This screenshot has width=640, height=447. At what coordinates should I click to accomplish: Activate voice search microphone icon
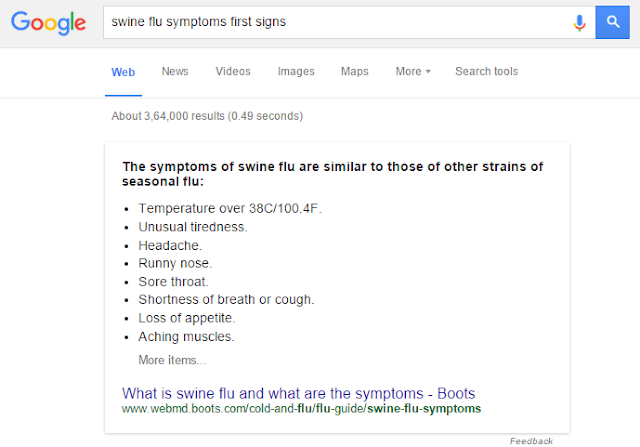pos(579,23)
